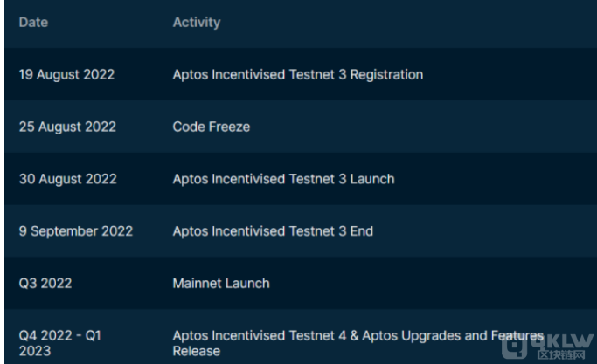The height and width of the screenshot is (364, 597).
Task: Click Aptos Incentivised Testnet 3 End text
Action: click(x=273, y=230)
